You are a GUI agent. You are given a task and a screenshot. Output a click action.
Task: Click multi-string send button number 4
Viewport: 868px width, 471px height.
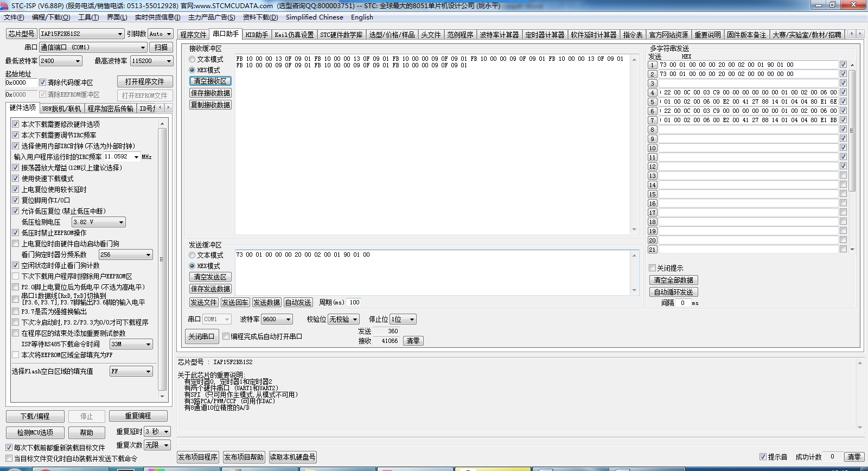point(653,92)
